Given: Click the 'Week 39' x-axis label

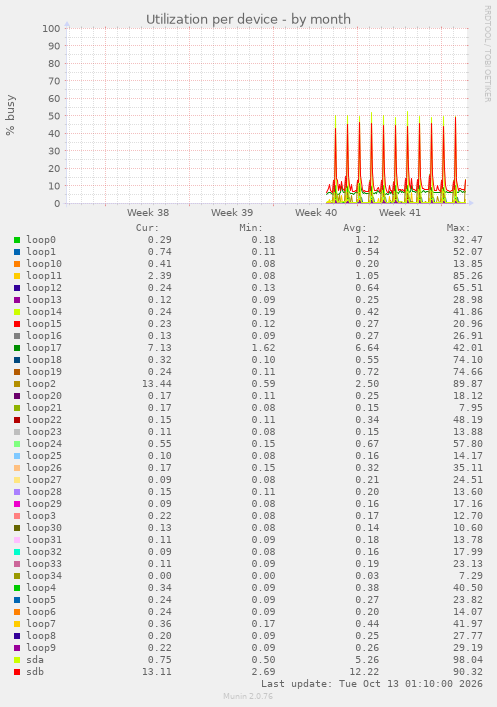Looking at the screenshot, I should tap(232, 212).
